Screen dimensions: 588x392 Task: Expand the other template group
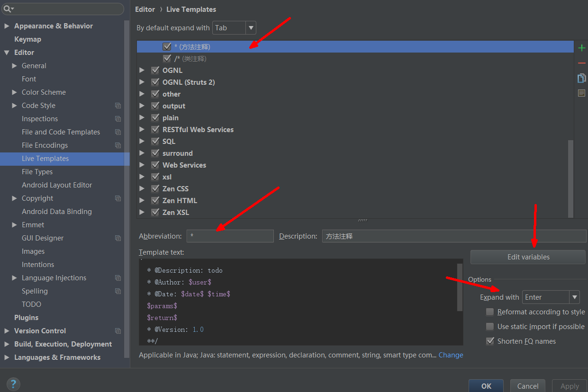coord(142,94)
